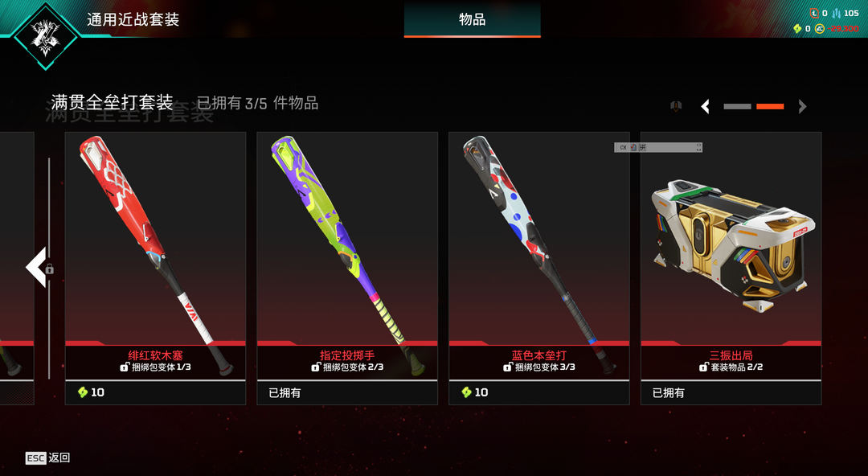Open the 物品 tab
Viewport: 868px width, 476px height.
pos(473,19)
